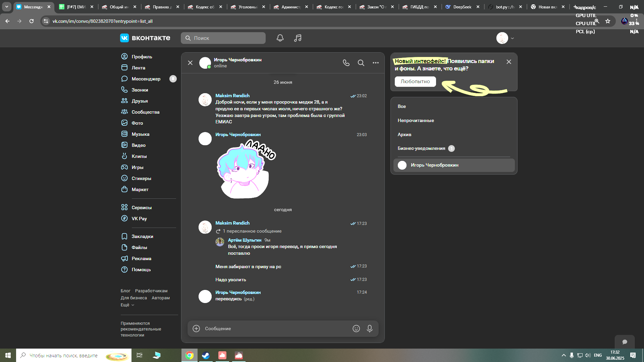
Task: Expand the account avatar dropdown
Action: pos(505,38)
